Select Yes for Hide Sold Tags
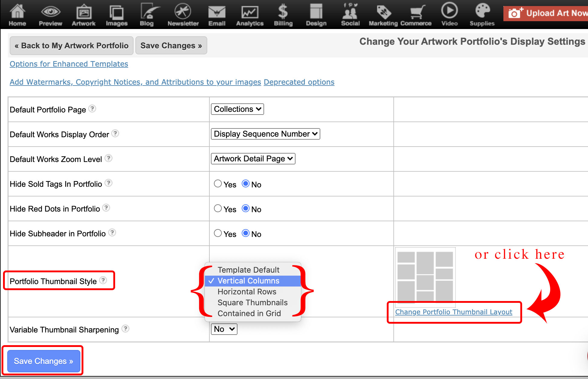588x379 pixels. (x=218, y=184)
